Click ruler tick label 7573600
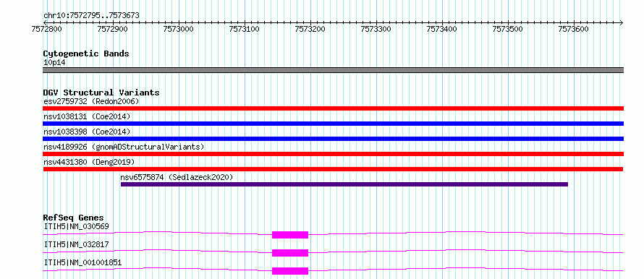 pyautogui.click(x=572, y=29)
